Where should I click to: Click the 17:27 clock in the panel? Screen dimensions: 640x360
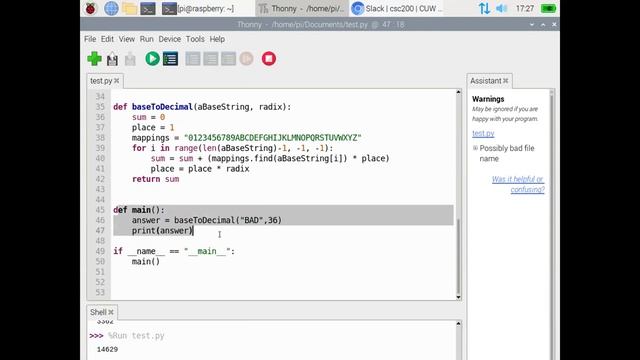point(524,8)
